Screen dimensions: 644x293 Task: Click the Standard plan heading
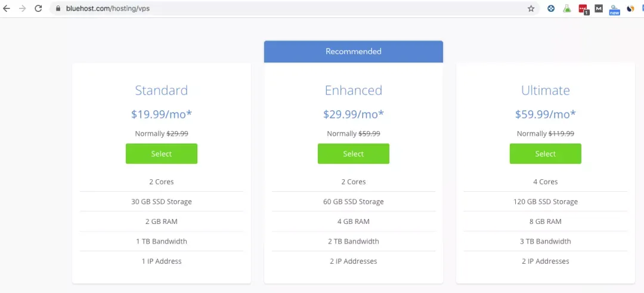[162, 91]
